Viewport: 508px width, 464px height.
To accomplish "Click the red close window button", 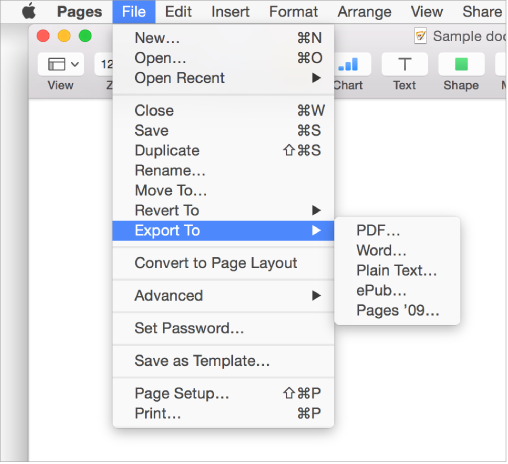I will [43, 36].
